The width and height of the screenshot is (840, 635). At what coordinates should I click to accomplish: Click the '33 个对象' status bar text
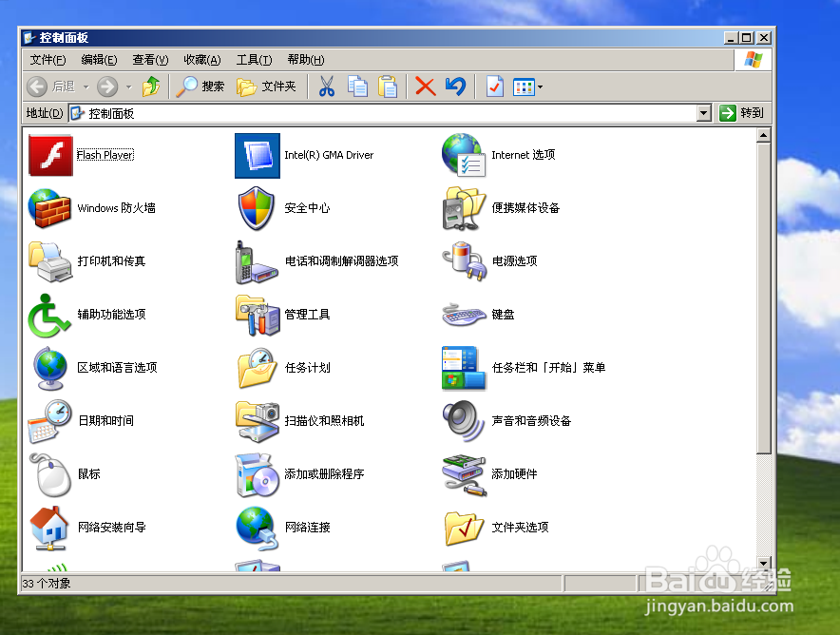[47, 584]
